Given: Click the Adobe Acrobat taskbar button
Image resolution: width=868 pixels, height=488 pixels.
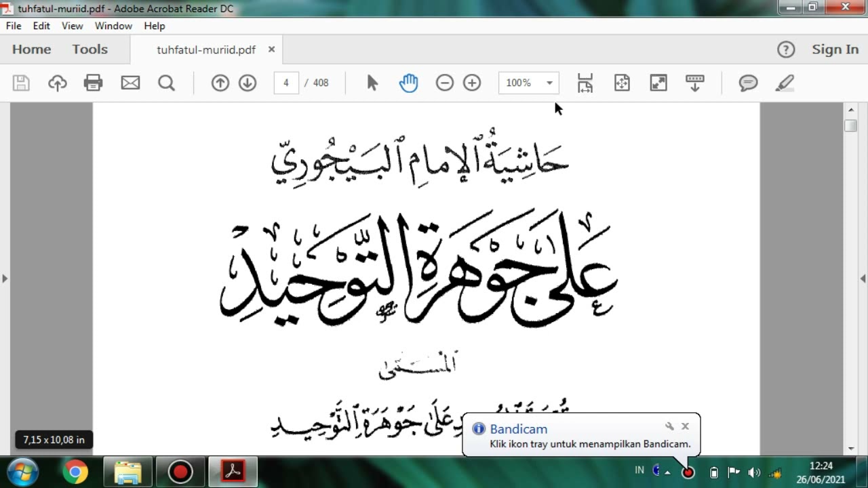Looking at the screenshot, I should pos(233,472).
